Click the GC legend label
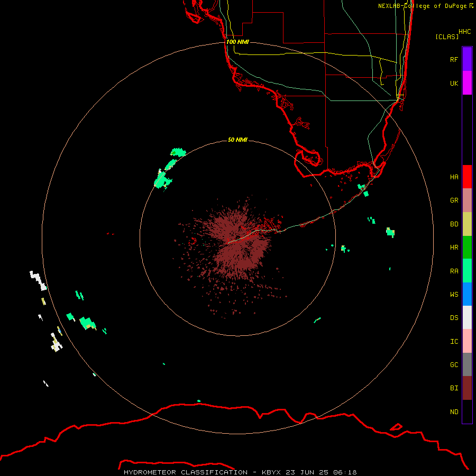Image resolution: width=476 pixels, height=476 pixels. tap(454, 364)
